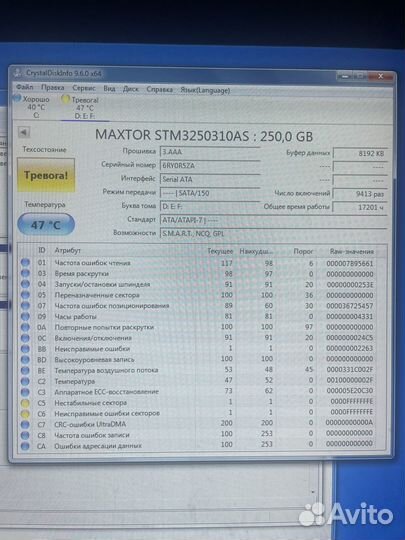Click yellow status circle for attribute C5
This screenshot has height=540, width=405.
[25, 403]
